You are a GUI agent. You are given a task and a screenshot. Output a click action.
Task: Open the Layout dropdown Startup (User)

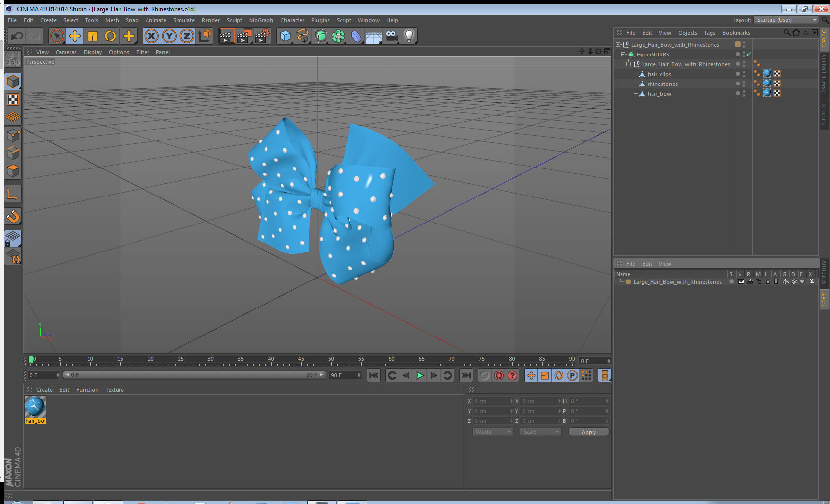click(786, 20)
